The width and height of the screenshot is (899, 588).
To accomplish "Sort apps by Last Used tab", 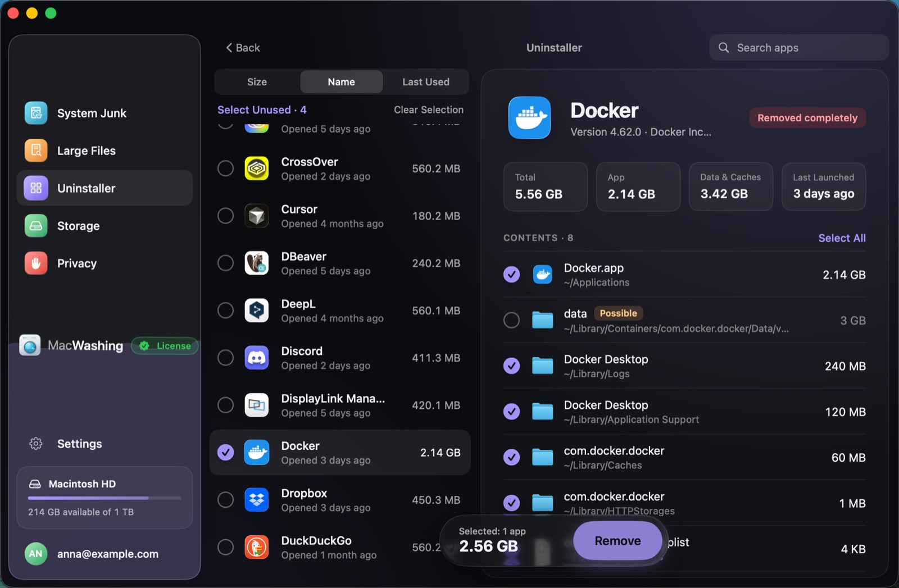I will 426,82.
